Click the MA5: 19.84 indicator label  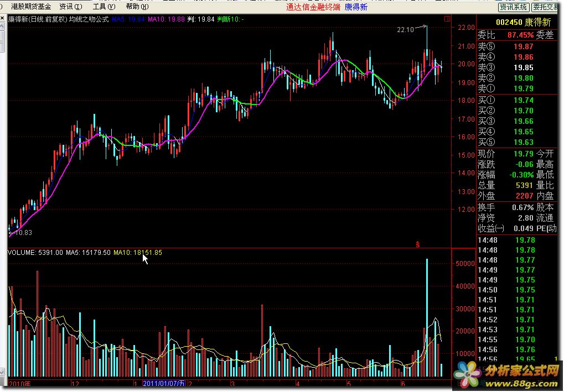click(x=128, y=19)
